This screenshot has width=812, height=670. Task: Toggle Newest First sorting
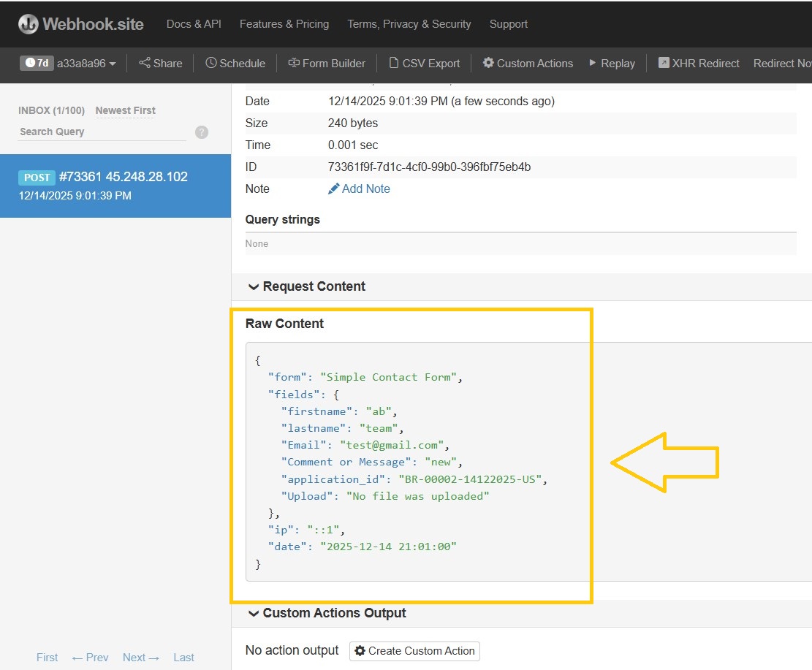click(125, 110)
